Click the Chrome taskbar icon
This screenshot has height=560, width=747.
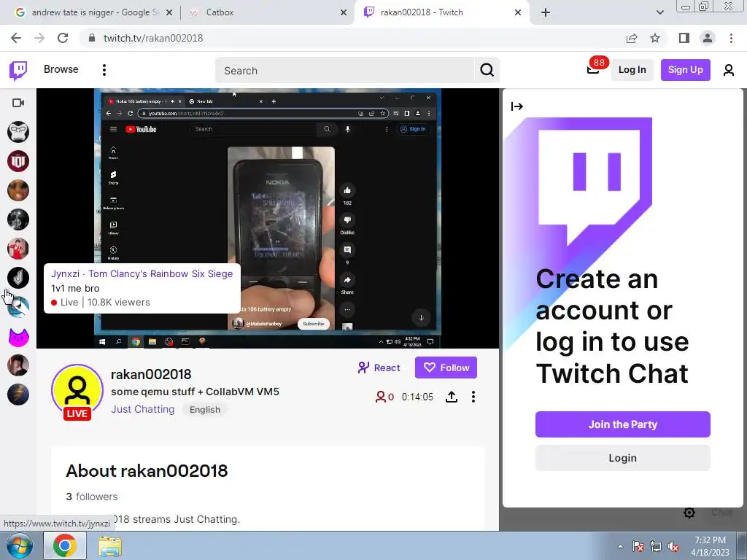pyautogui.click(x=65, y=545)
